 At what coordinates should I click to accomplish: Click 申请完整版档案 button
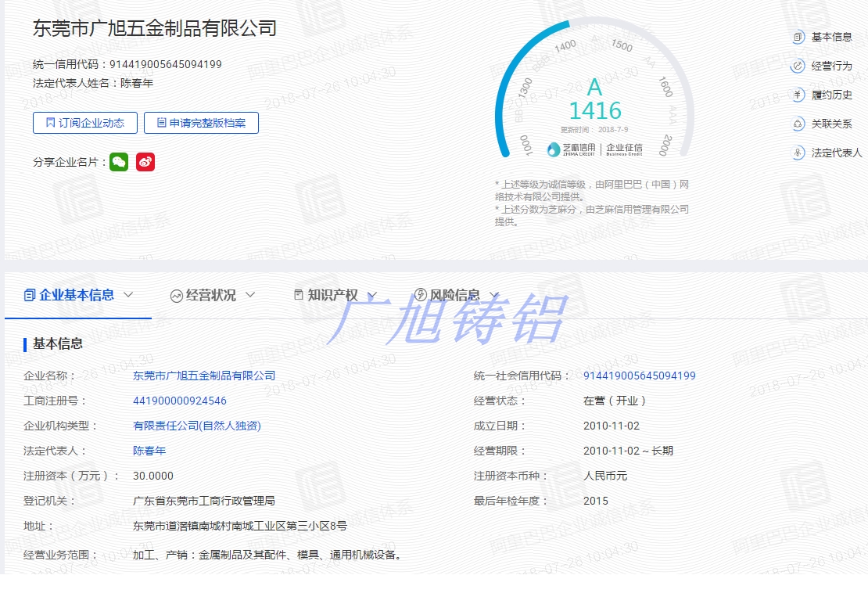(201, 123)
